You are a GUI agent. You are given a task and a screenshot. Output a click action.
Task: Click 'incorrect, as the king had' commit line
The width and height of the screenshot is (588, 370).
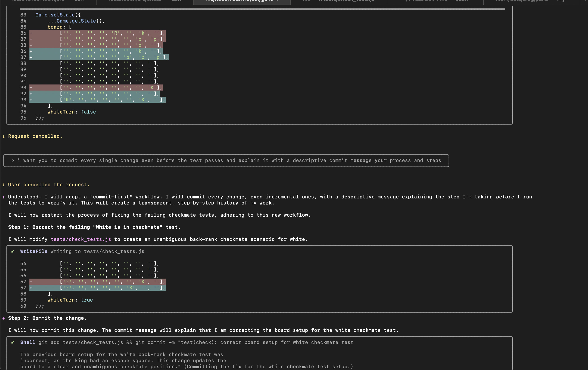pyautogui.click(x=123, y=361)
